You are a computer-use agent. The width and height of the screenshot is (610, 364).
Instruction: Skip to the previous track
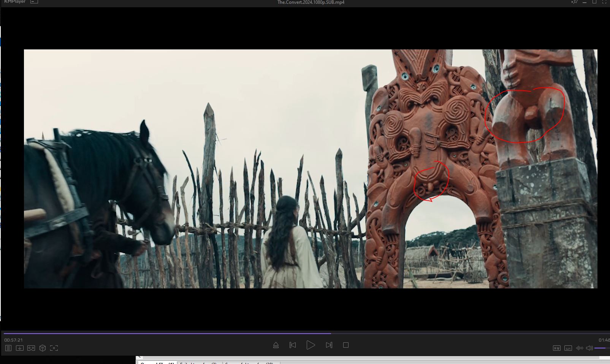(293, 345)
